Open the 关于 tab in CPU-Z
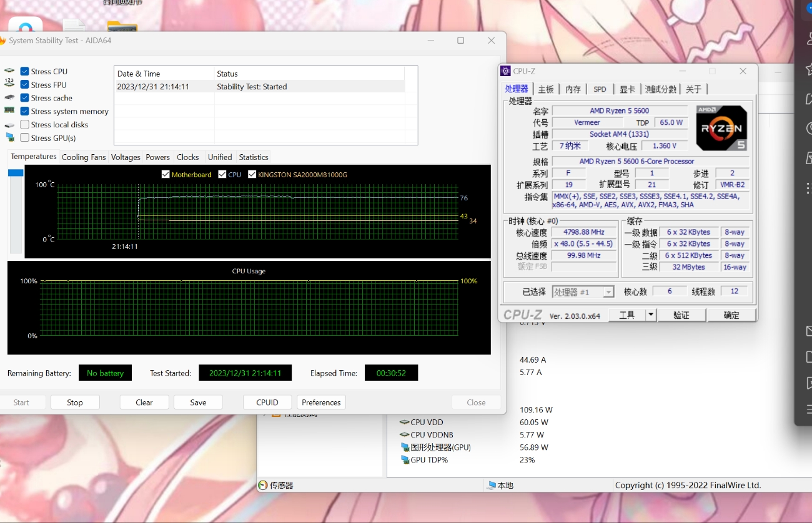This screenshot has width=812, height=523. tap(693, 89)
